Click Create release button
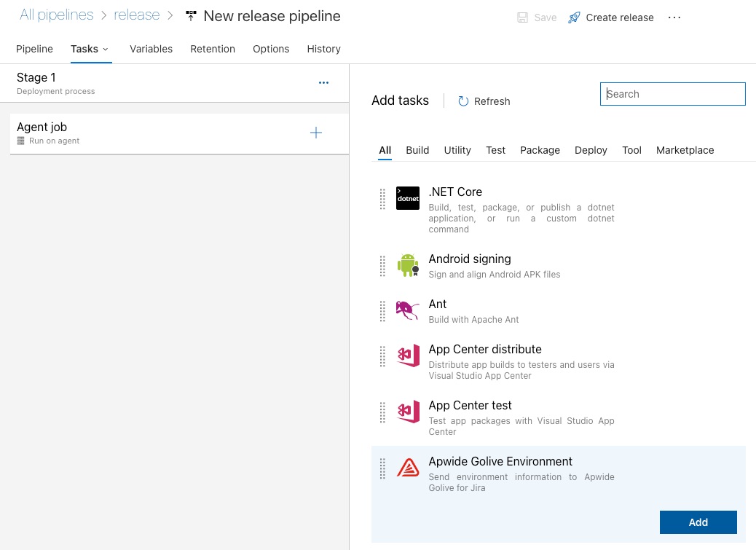This screenshot has height=550, width=756. pyautogui.click(x=611, y=17)
